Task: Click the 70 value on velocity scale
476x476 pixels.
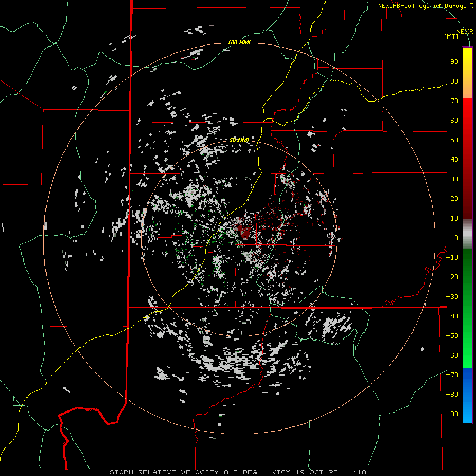Action: tap(454, 101)
